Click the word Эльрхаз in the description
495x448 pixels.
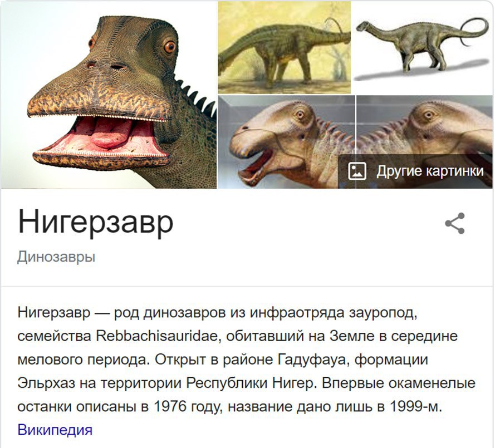tap(46, 383)
